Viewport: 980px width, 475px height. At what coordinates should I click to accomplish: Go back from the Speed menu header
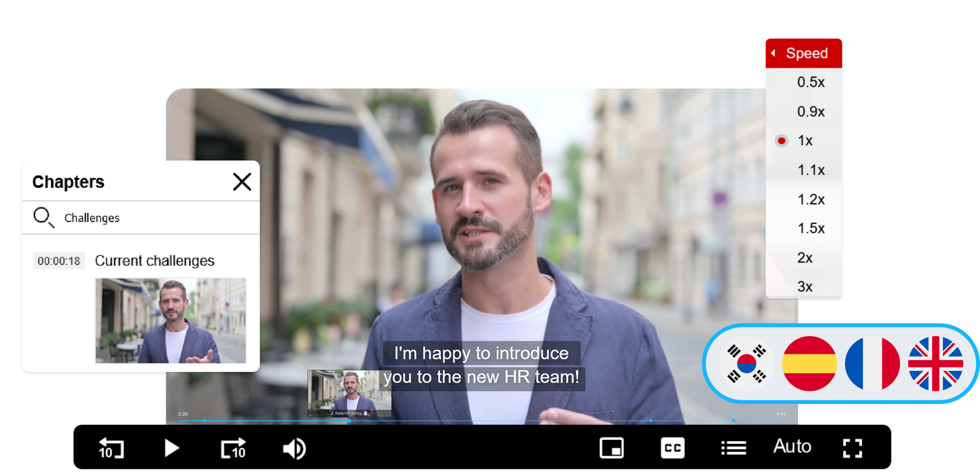pyautogui.click(x=773, y=53)
